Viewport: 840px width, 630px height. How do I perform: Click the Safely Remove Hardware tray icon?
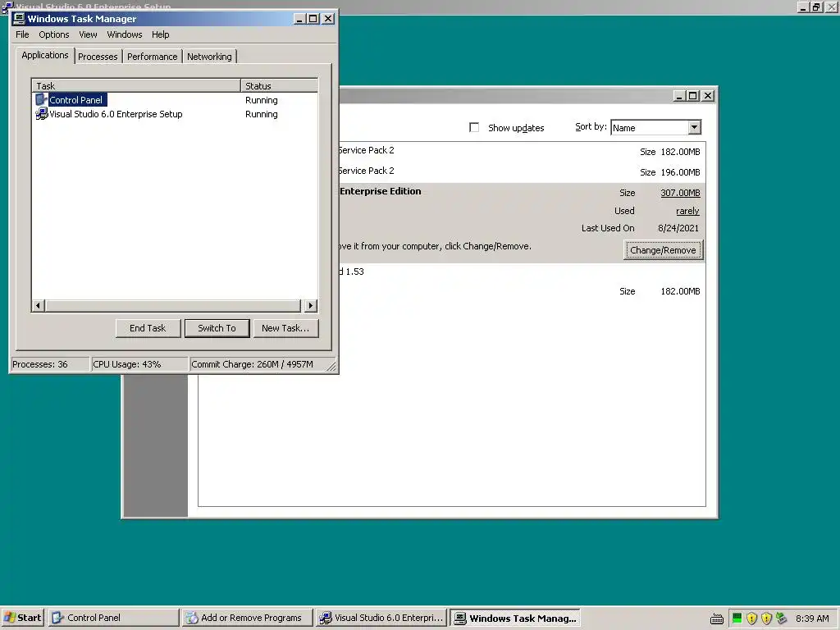782,619
